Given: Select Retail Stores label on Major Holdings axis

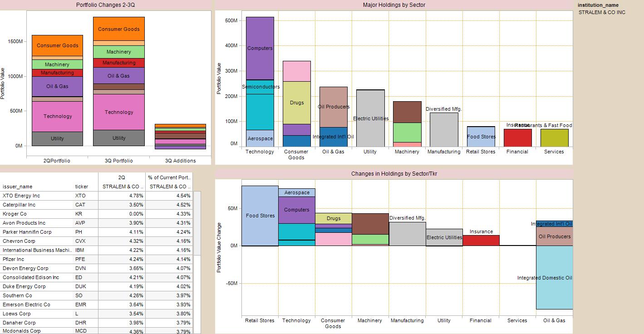Looking at the screenshot, I should [x=481, y=152].
